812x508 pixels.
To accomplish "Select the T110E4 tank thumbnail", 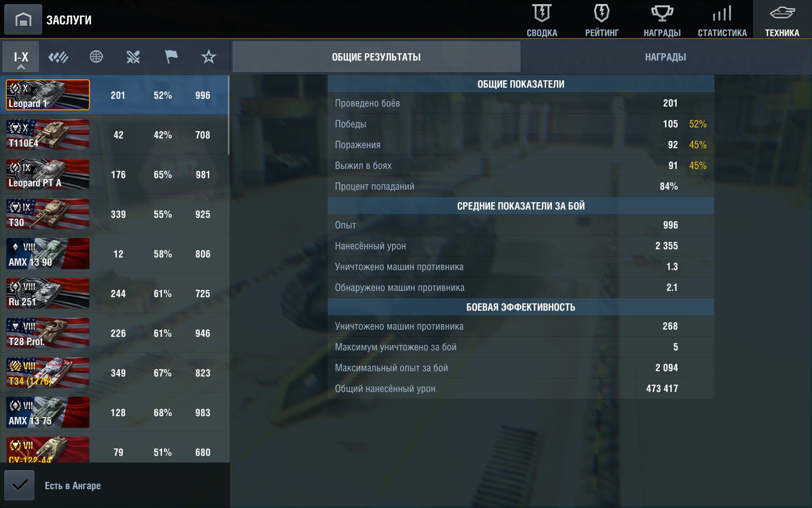I will [48, 134].
